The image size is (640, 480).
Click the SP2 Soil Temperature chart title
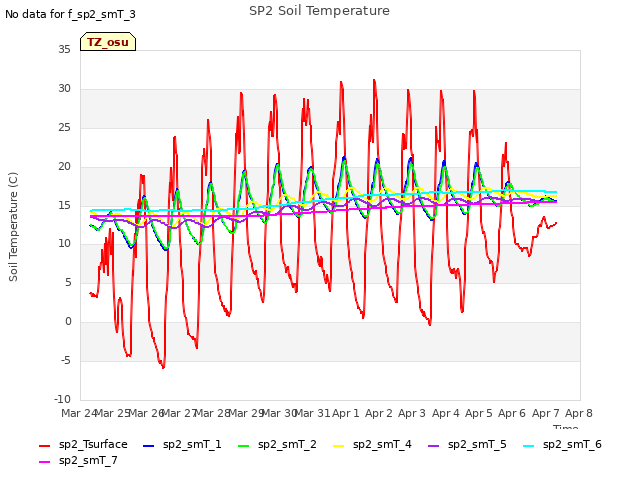tap(319, 11)
